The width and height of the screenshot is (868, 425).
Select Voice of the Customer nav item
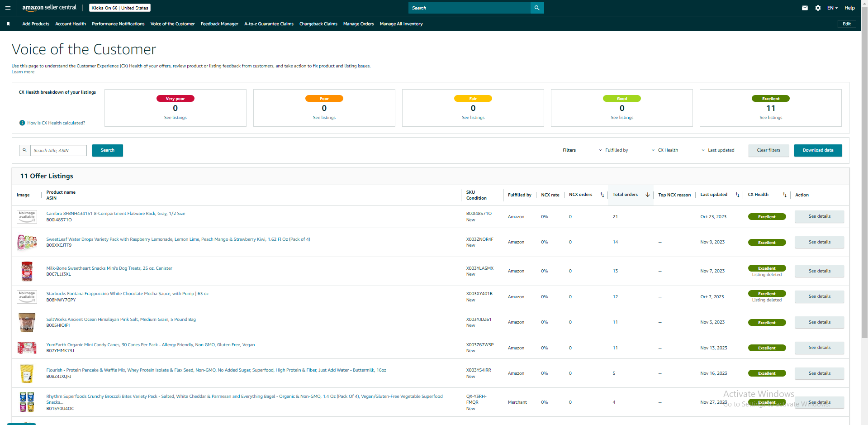pos(172,24)
